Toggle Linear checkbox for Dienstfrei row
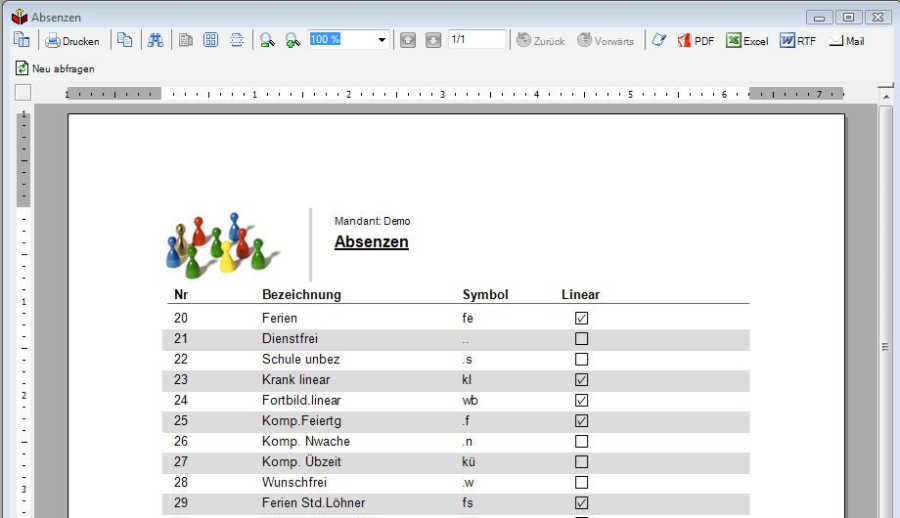The image size is (900, 518). point(581,339)
